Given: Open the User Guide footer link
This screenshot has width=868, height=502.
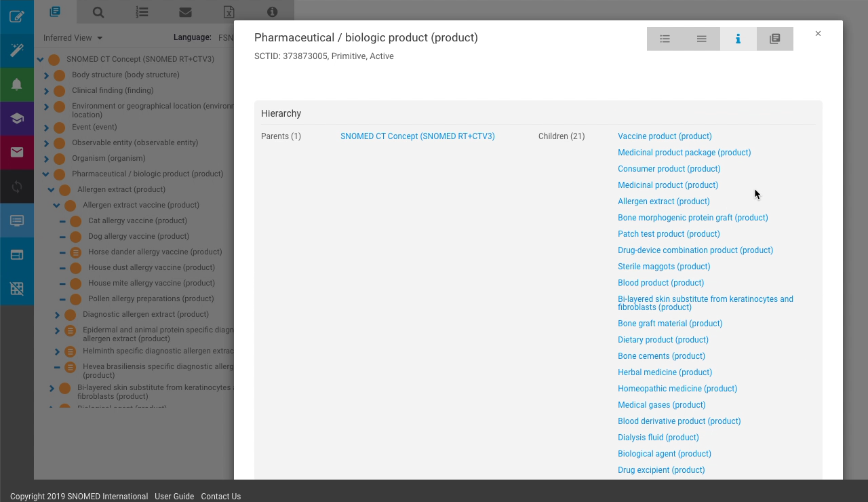Looking at the screenshot, I should coord(174,497).
